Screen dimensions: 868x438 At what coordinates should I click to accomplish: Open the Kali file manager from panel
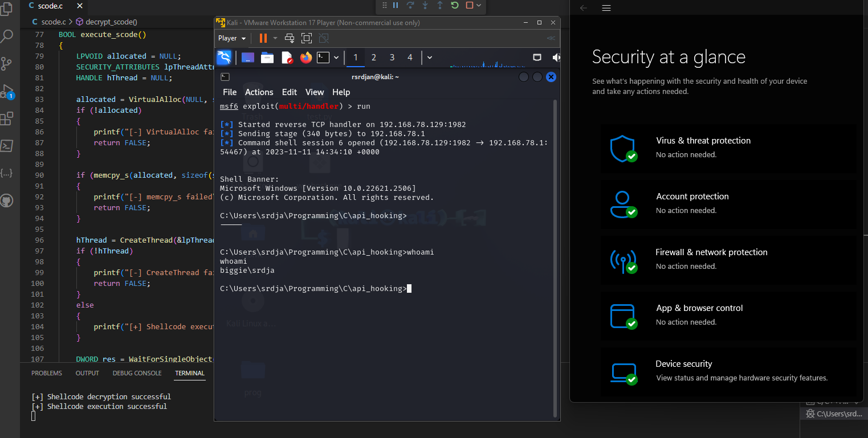tap(267, 57)
